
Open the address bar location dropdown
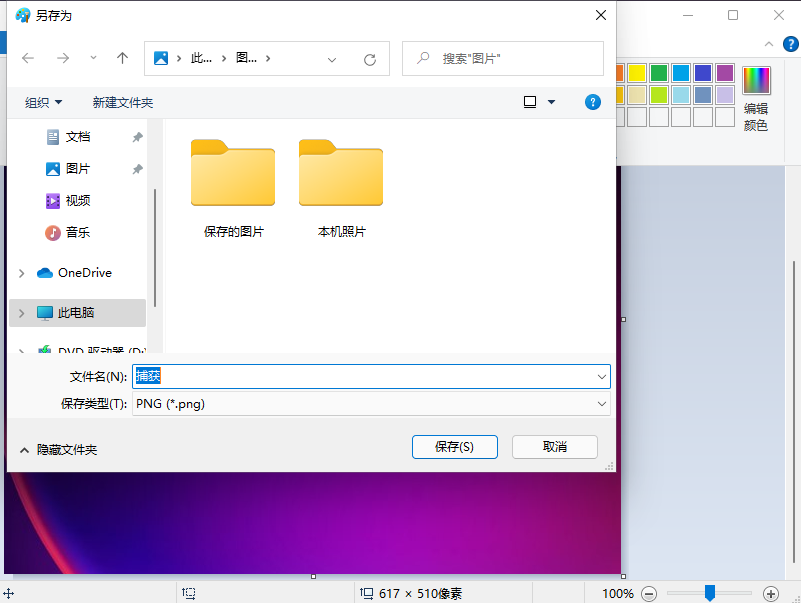coord(332,58)
